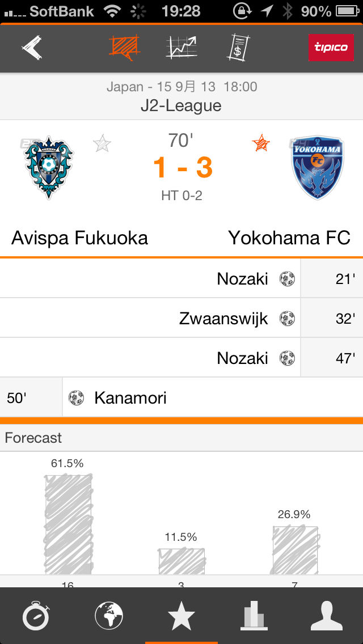
Task: Open the profile person tab
Action: point(327,616)
